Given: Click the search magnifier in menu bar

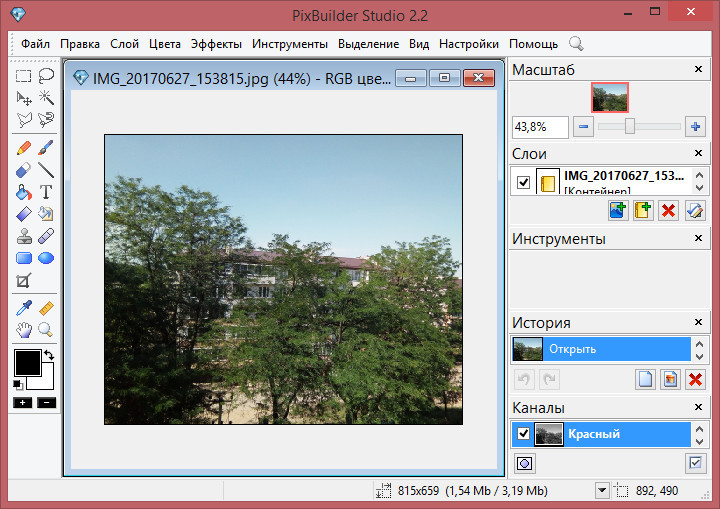Looking at the screenshot, I should click(x=576, y=44).
